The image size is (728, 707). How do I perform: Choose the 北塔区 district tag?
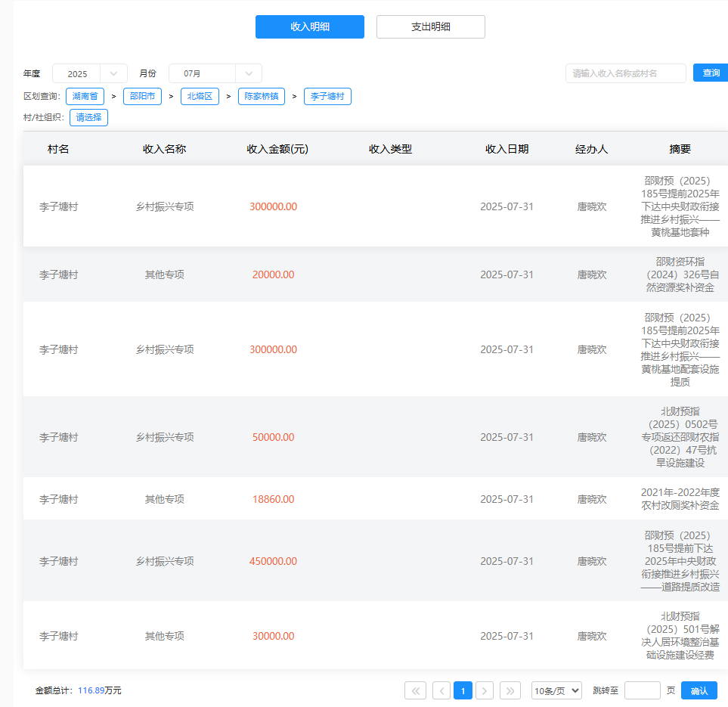200,97
